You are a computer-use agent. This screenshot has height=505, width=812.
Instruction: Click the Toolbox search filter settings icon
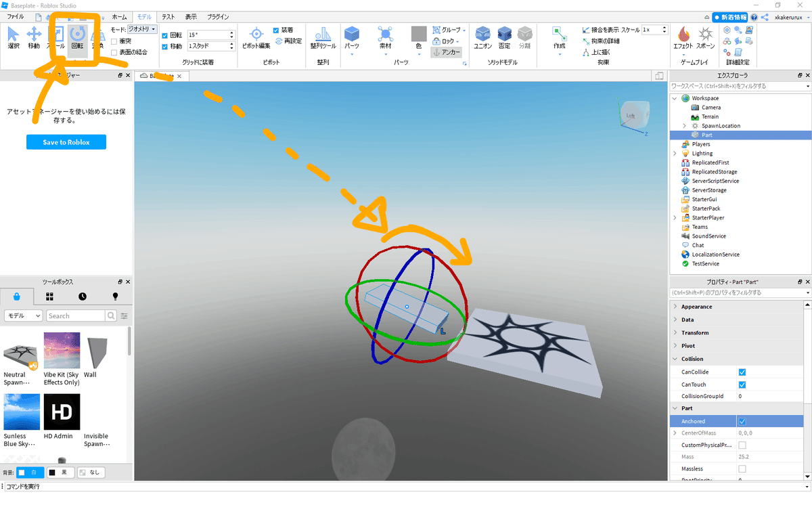coord(124,316)
